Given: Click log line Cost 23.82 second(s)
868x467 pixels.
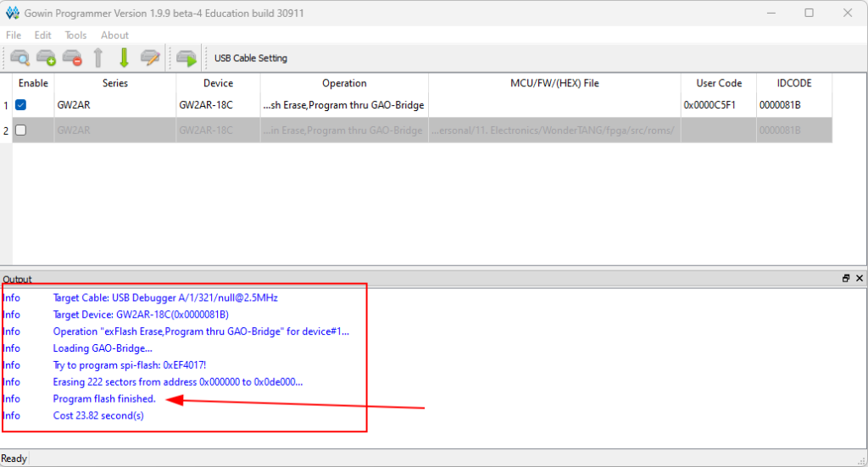Looking at the screenshot, I should (x=98, y=415).
